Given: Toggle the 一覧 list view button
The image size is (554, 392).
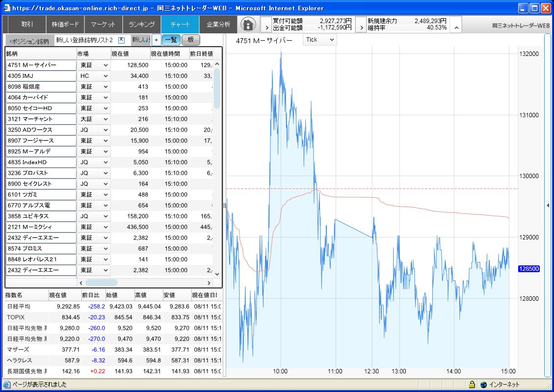Looking at the screenshot, I should [x=171, y=40].
